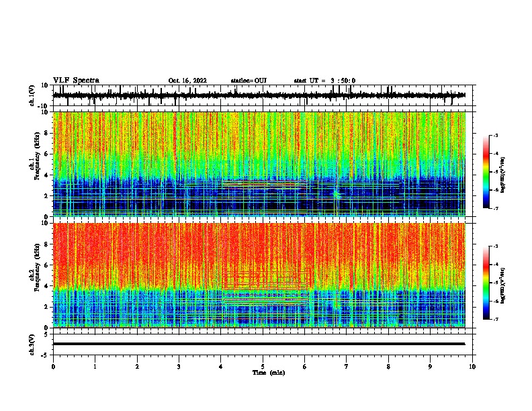The width and height of the screenshot is (532, 411).
Task: Click time axis tick label "9"
Action: pyautogui.click(x=430, y=367)
